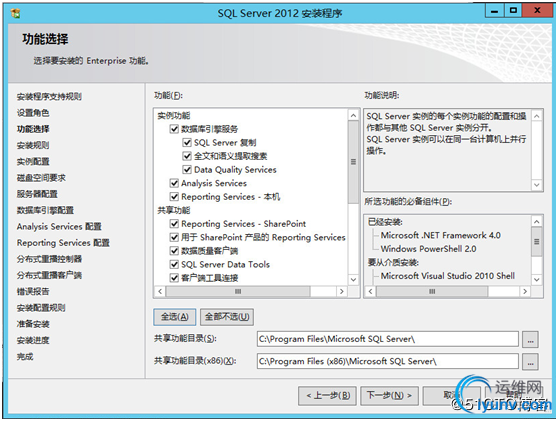Click feature list scroll up arrow
This screenshot has height=421, width=558.
coord(353,115)
